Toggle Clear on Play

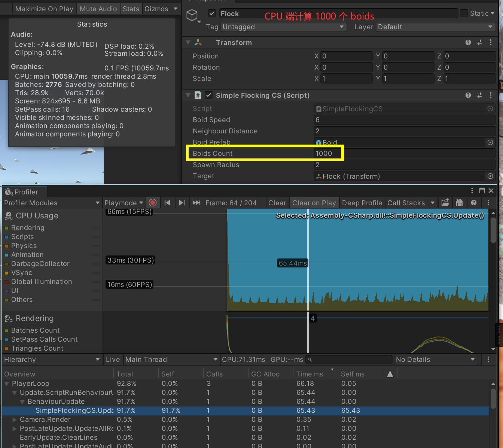tap(314, 203)
